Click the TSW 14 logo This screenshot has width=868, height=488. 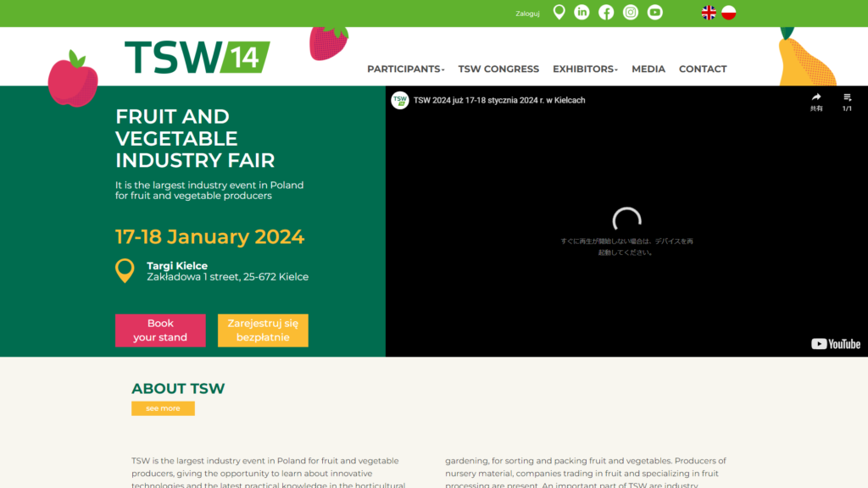[x=197, y=57]
